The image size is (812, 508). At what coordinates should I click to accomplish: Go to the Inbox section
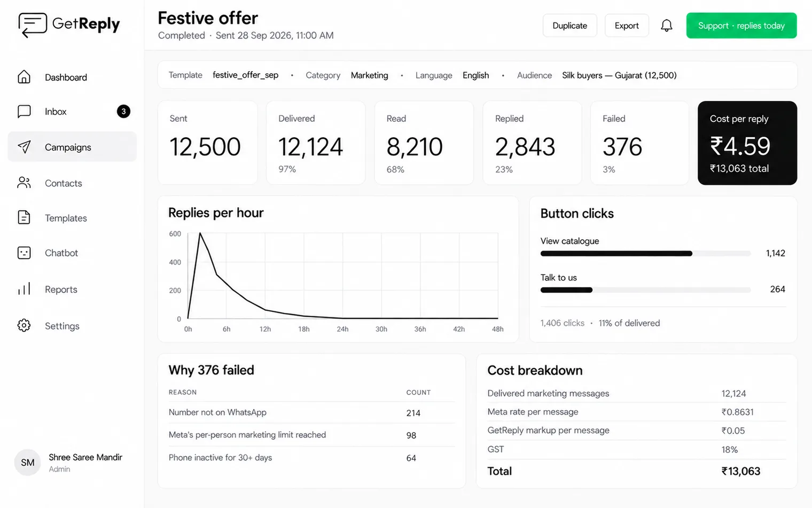(x=72, y=111)
